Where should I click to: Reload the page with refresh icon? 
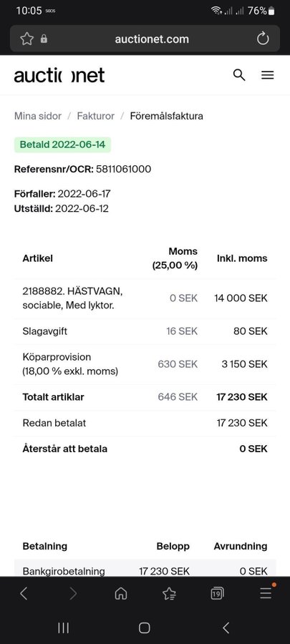tap(263, 39)
